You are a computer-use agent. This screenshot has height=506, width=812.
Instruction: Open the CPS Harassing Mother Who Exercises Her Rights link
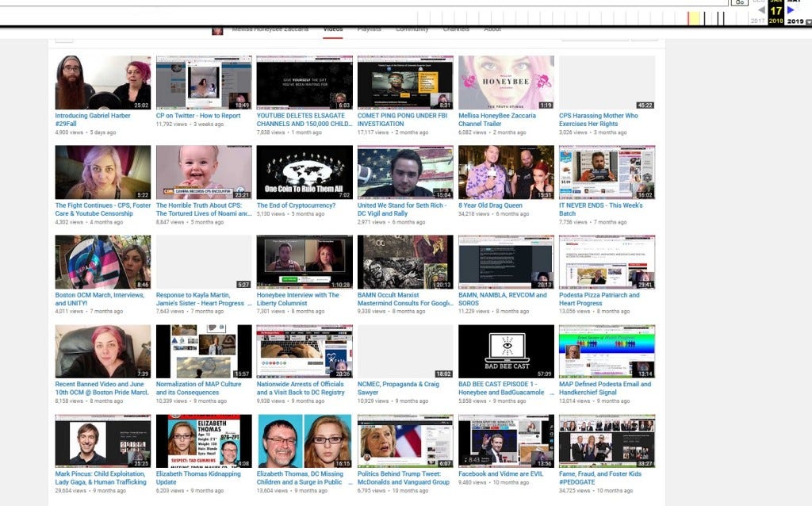(x=598, y=120)
